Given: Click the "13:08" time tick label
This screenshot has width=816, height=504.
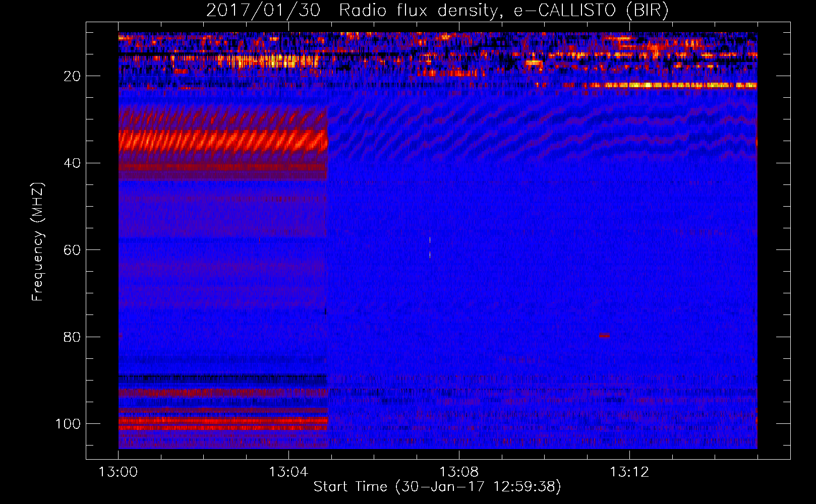Looking at the screenshot, I should tap(459, 472).
